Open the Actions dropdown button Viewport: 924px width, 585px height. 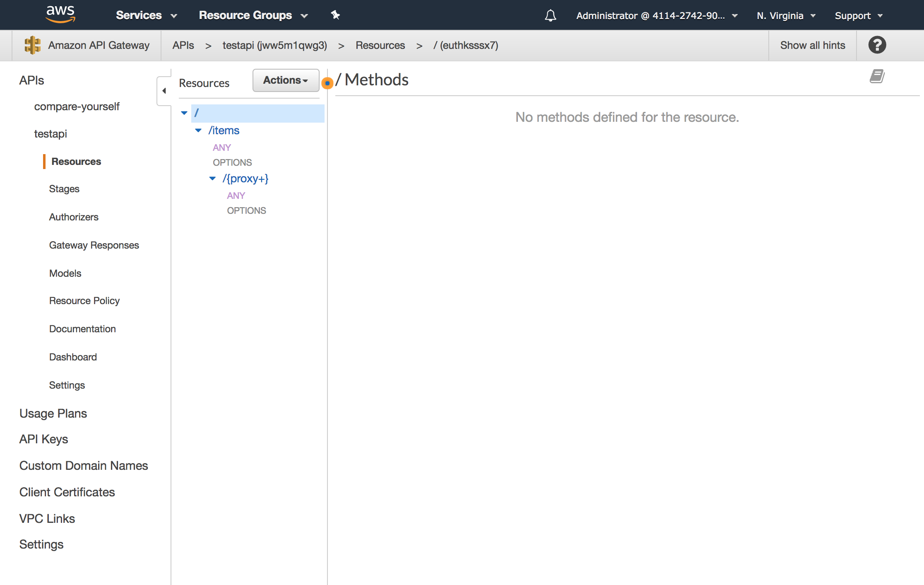pos(286,80)
